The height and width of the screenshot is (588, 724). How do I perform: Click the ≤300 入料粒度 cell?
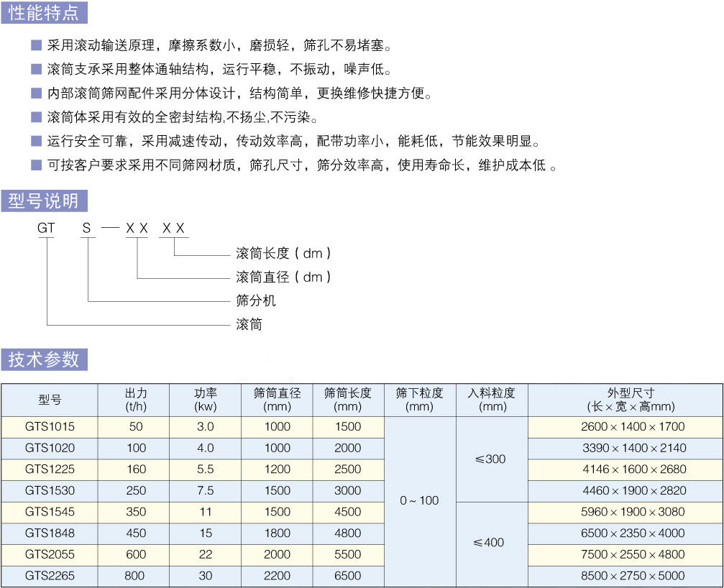pyautogui.click(x=492, y=459)
